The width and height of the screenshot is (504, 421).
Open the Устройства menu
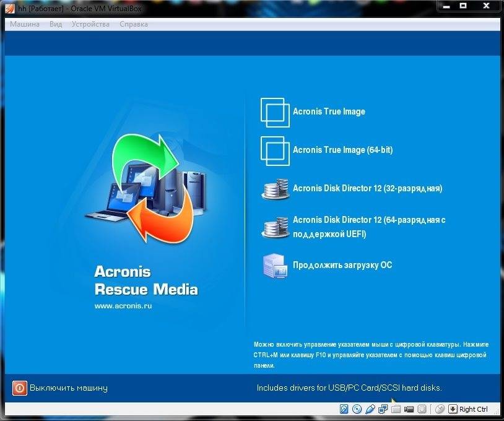click(x=90, y=24)
